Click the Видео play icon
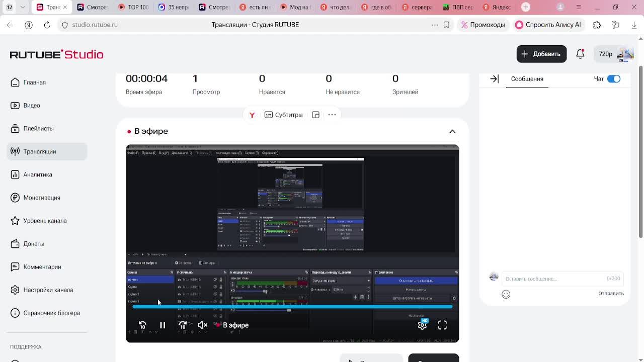The image size is (644, 362). pyautogui.click(x=15, y=106)
